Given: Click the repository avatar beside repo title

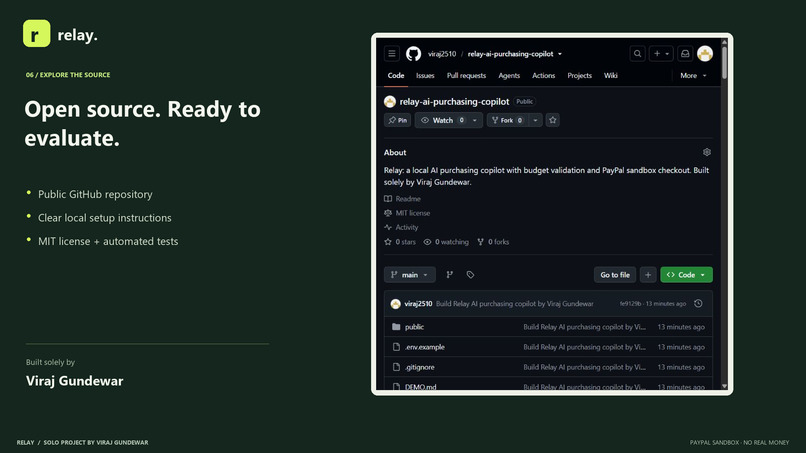Looking at the screenshot, I should (x=390, y=102).
